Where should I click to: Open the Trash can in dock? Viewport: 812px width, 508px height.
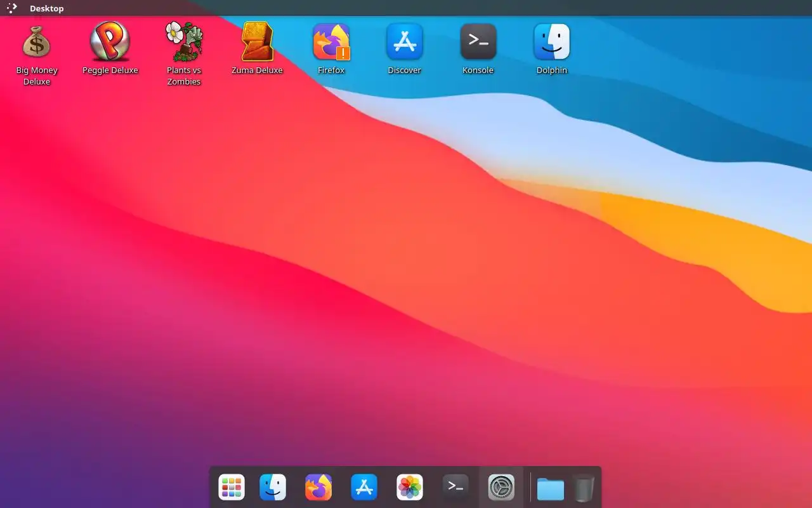(x=584, y=488)
